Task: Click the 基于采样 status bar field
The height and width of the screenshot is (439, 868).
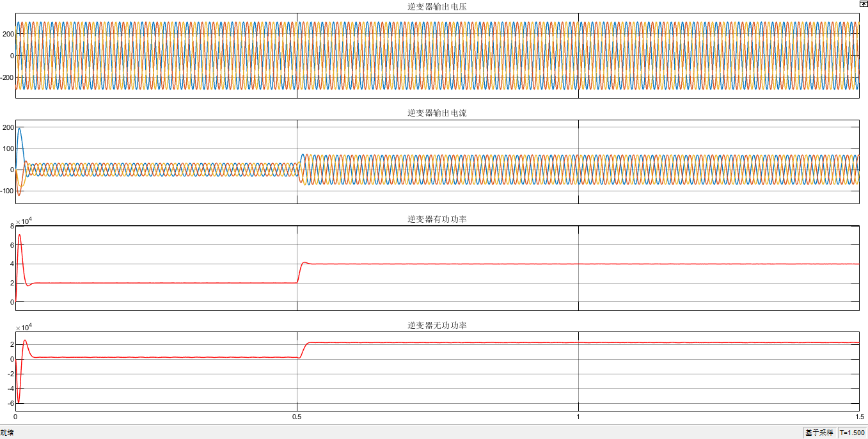Action: [x=819, y=433]
